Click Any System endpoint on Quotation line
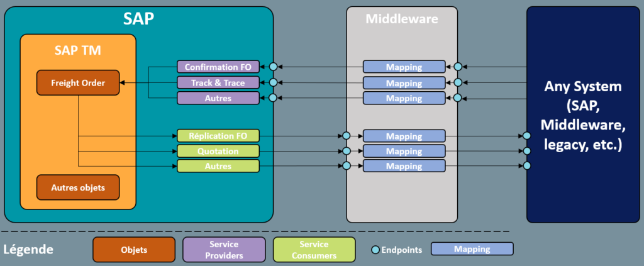Screen dimensions: 644x266 (x=527, y=151)
